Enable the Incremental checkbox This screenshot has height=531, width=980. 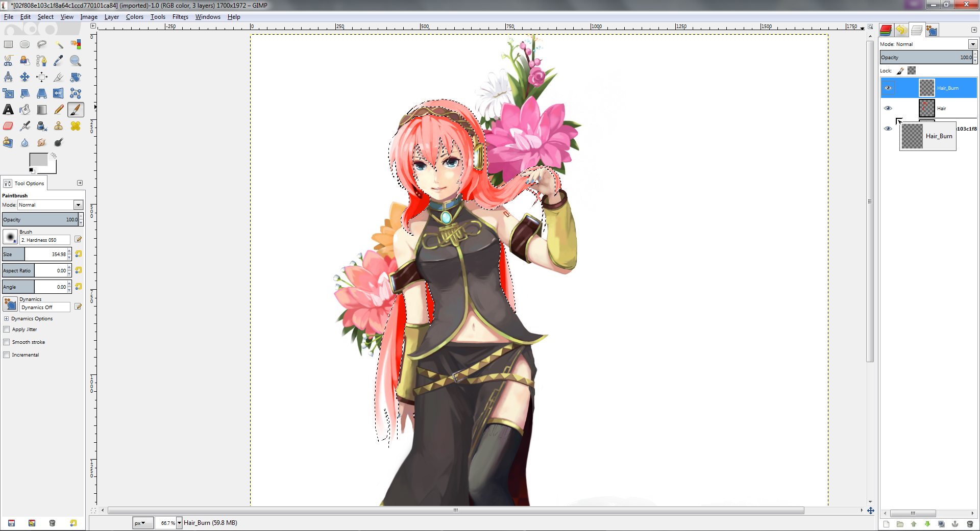tap(7, 355)
